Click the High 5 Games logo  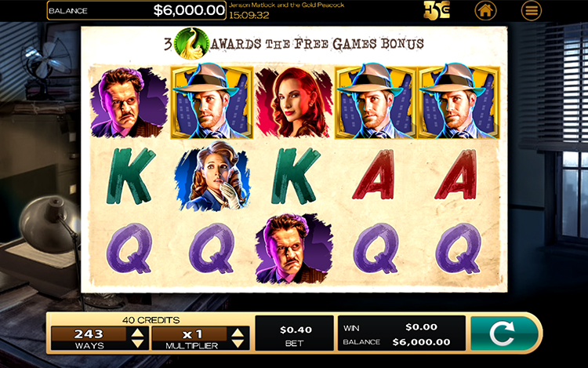437,10
